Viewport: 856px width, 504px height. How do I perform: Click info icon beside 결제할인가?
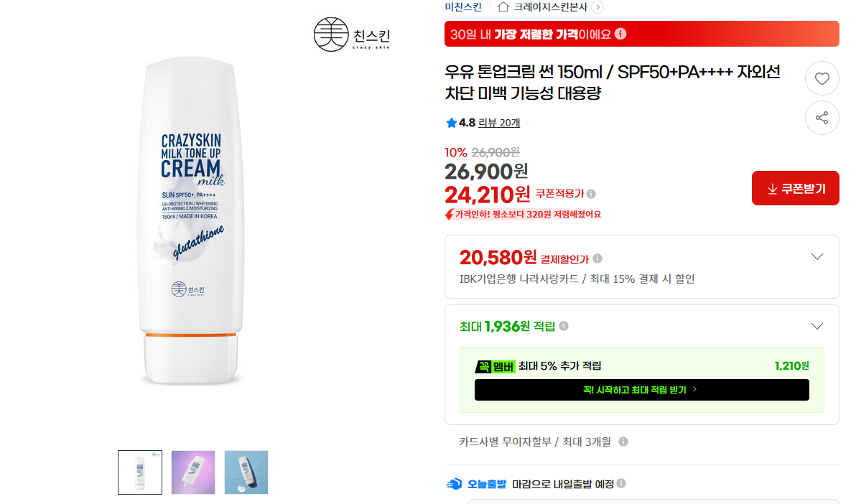[x=597, y=259]
